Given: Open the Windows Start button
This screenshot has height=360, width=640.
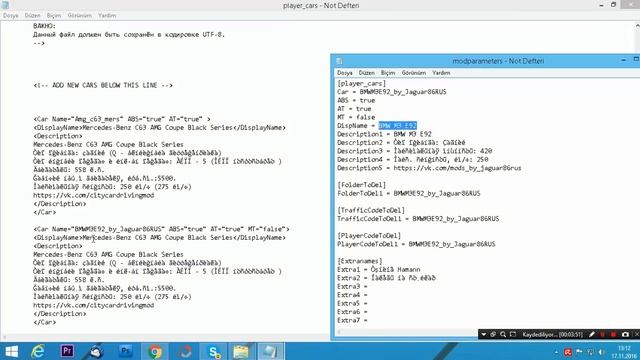Looking at the screenshot, I should [11, 351].
